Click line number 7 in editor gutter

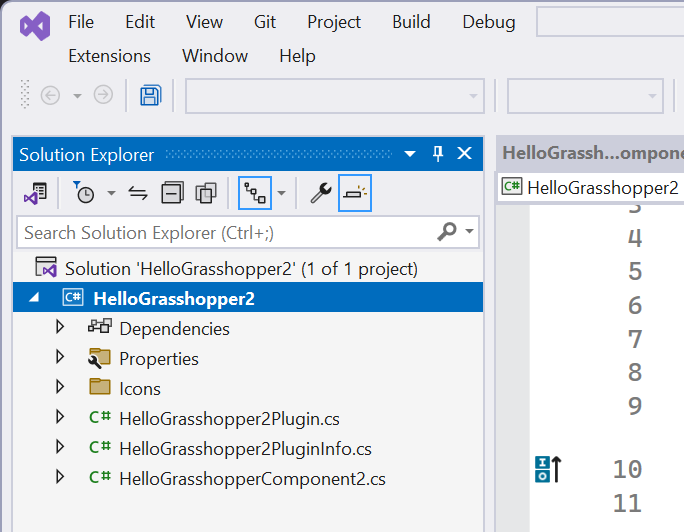point(635,339)
